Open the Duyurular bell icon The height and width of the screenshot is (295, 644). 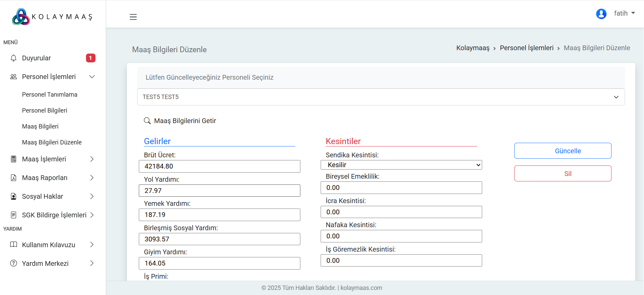pyautogui.click(x=14, y=58)
